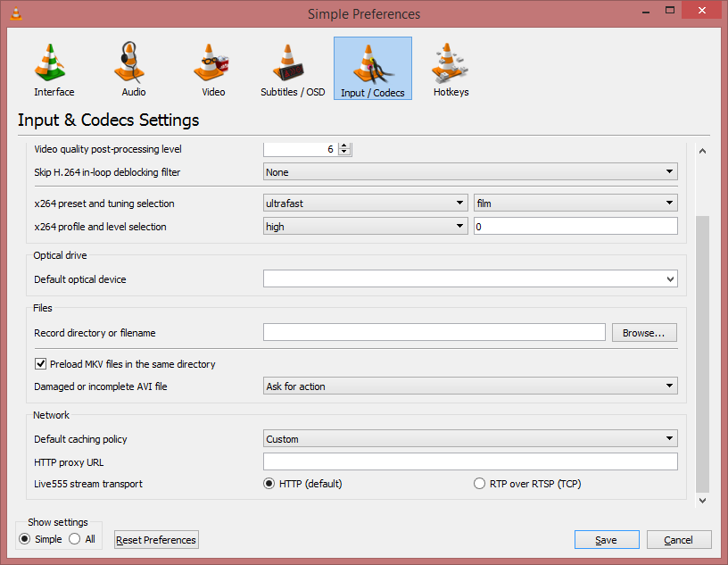Cancel the preferences dialog
728x565 pixels.
(679, 540)
